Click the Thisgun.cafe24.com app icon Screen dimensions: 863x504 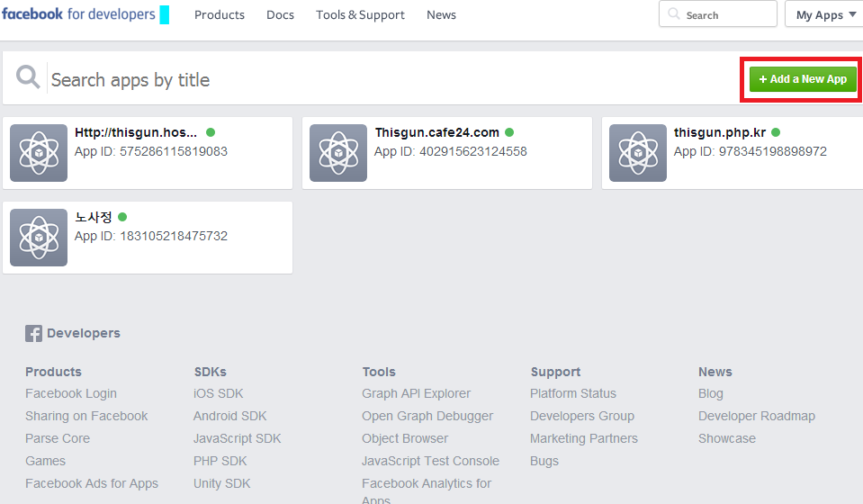pos(337,153)
